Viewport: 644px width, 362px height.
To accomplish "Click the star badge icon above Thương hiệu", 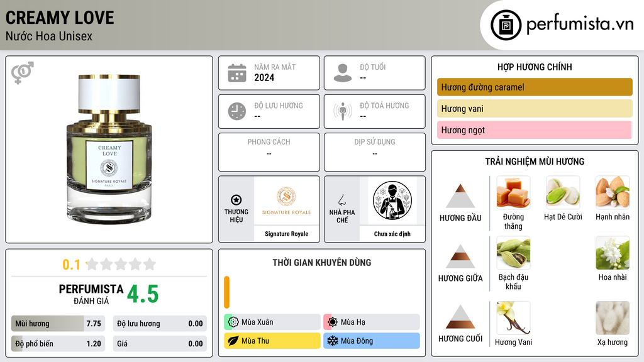I will pos(236,200).
